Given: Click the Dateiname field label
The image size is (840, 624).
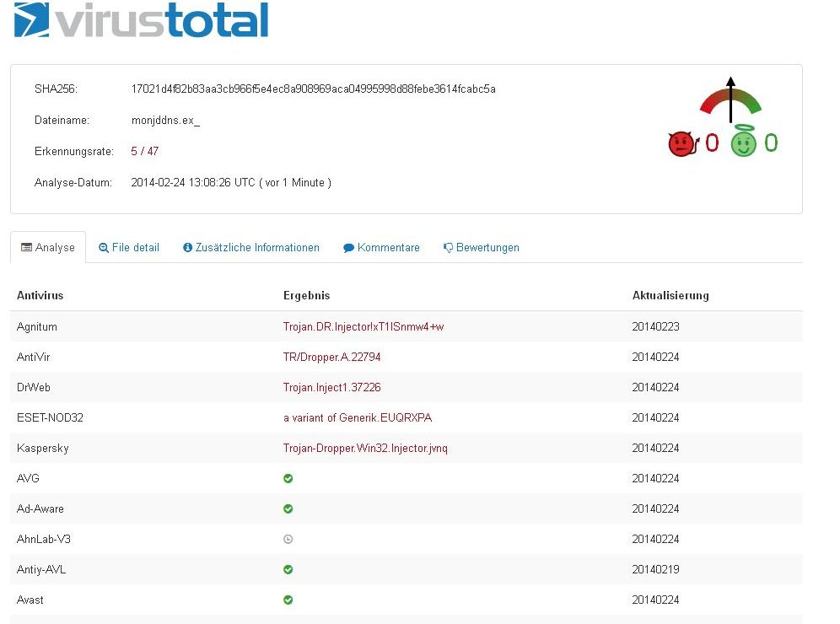Looking at the screenshot, I should [62, 120].
